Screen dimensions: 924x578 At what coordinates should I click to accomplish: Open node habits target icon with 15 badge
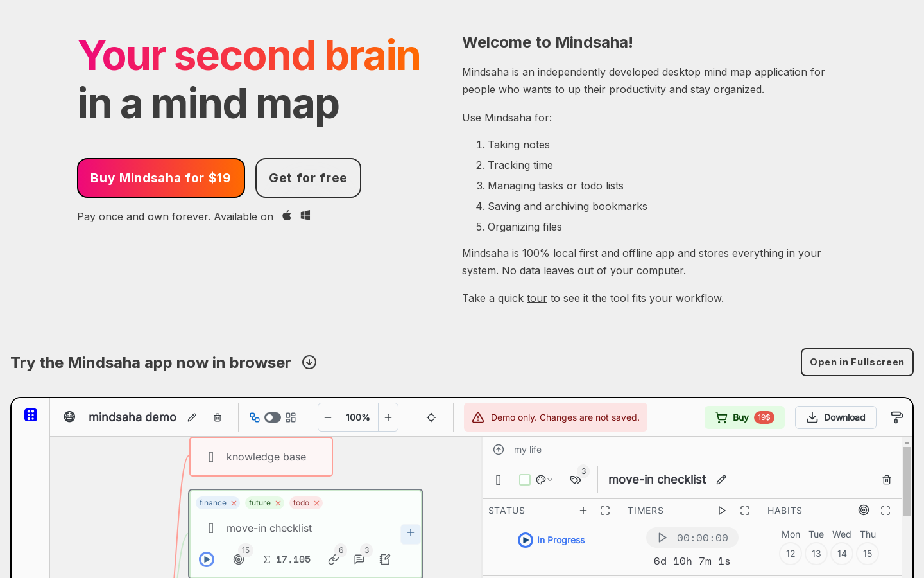point(239,559)
